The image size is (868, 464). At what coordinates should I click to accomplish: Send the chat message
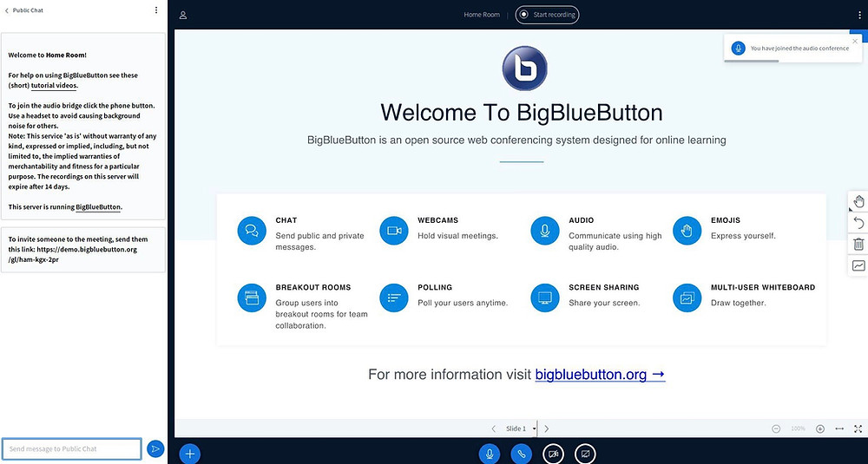tap(155, 448)
